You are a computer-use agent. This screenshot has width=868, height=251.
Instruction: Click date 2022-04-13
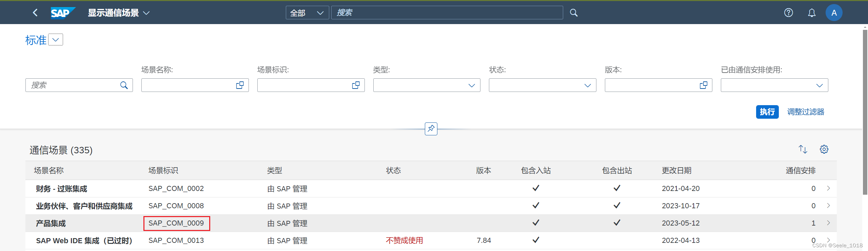click(680, 240)
